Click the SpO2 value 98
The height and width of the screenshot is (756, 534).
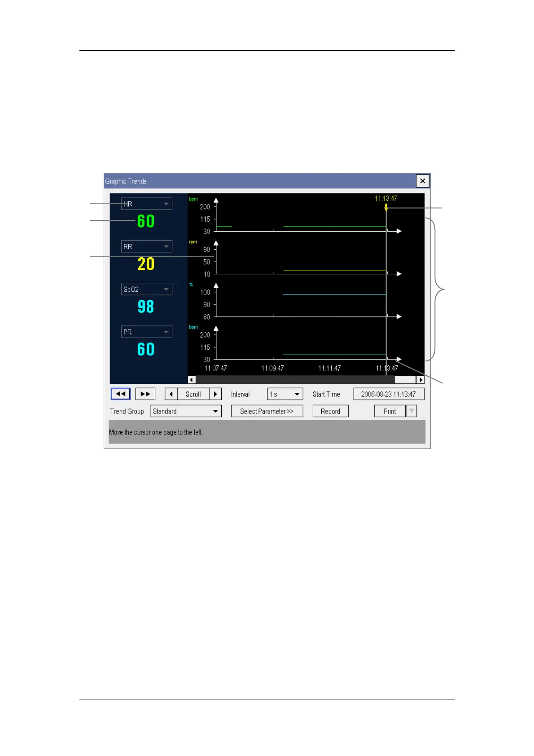146,307
